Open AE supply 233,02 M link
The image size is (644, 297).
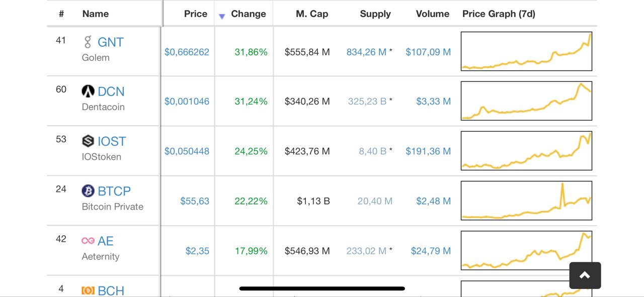tap(366, 251)
